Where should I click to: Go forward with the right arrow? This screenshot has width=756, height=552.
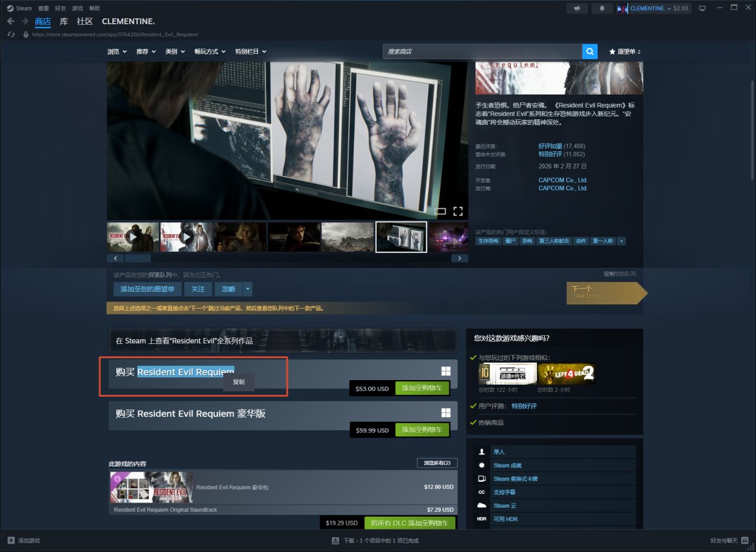[x=25, y=21]
